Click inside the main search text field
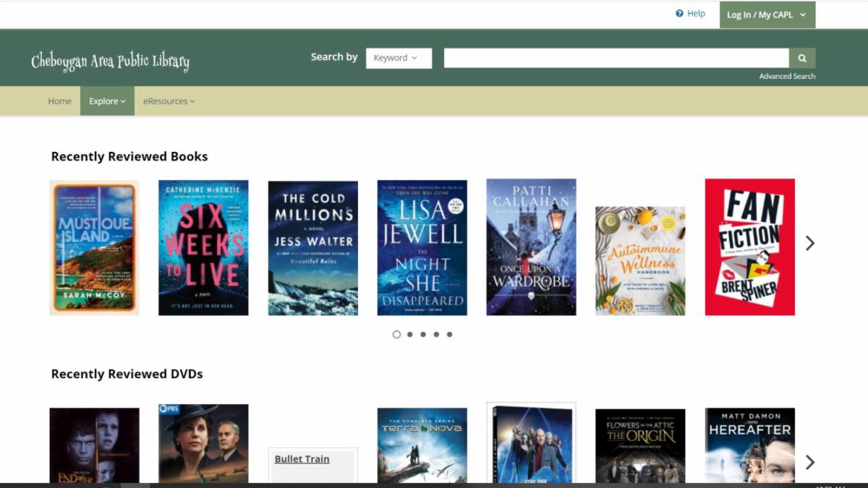 click(x=616, y=58)
